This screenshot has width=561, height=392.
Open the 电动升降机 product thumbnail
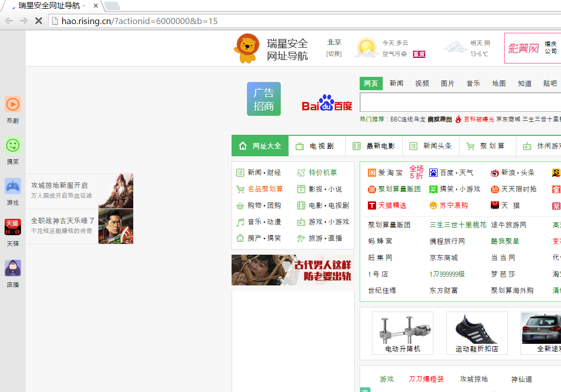(403, 333)
